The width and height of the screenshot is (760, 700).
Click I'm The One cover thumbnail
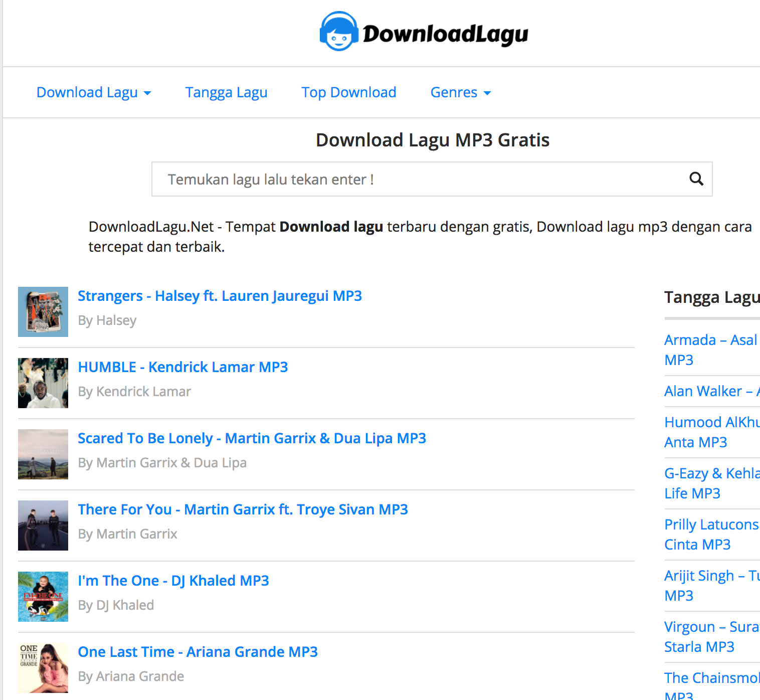pyautogui.click(x=43, y=597)
